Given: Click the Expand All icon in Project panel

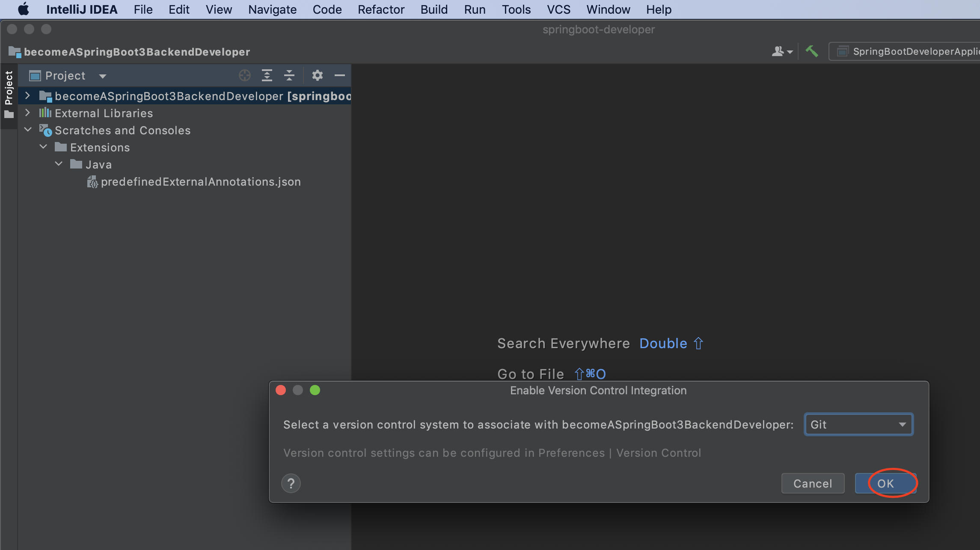Looking at the screenshot, I should pos(267,75).
